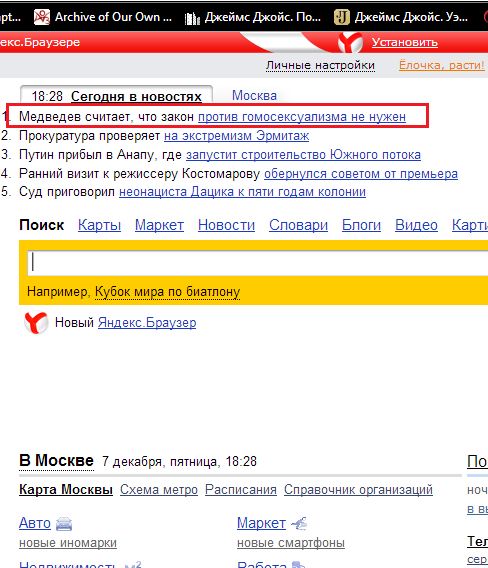
Task: Switch to Archive of Our Own tab
Action: (x=103, y=17)
